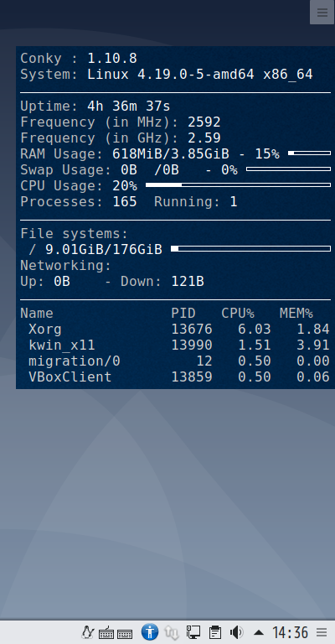The height and width of the screenshot is (644, 335).
Task: Click the Xorg process row name
Action: click(x=45, y=329)
